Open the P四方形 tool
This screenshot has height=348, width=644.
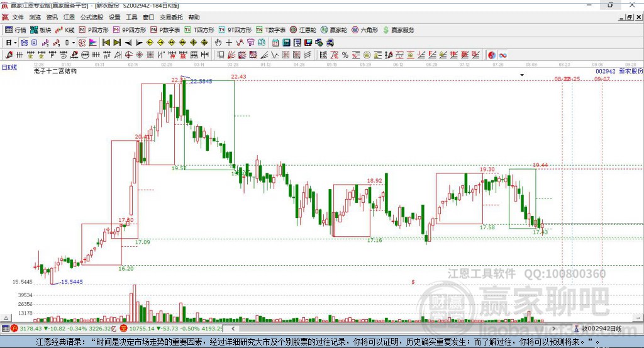click(94, 30)
